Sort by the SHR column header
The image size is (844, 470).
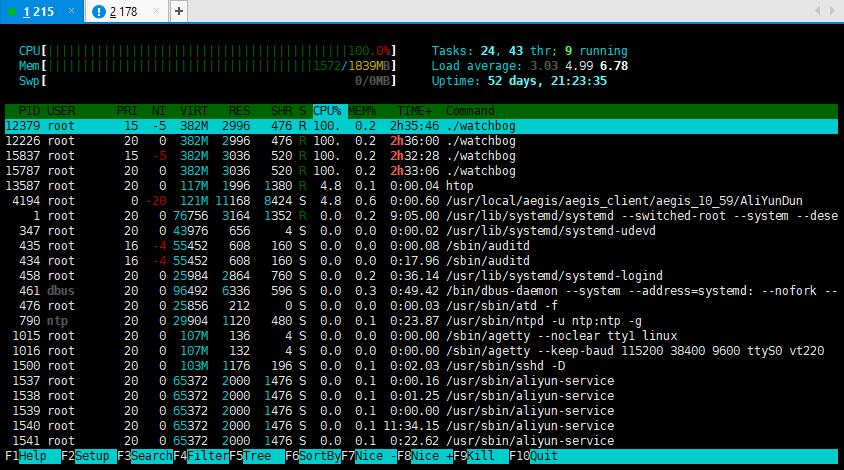(x=281, y=111)
